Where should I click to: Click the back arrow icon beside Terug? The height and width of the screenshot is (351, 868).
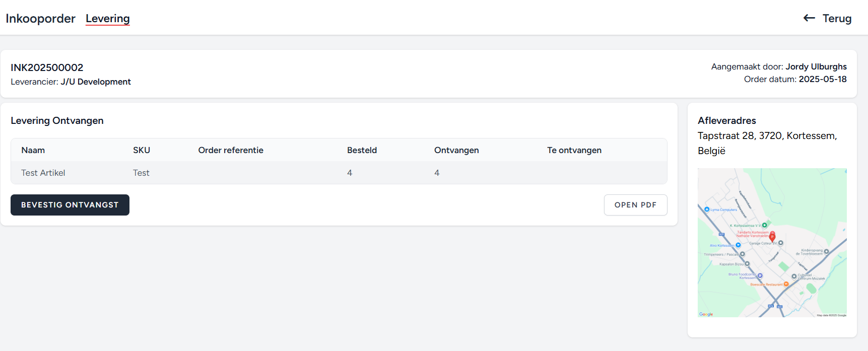click(x=809, y=18)
